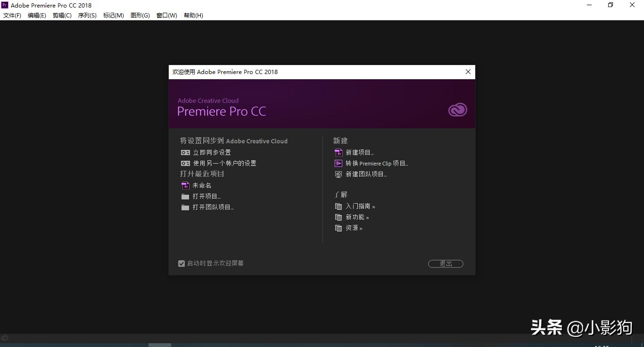
Task: Click the Pr icon next to 未命名
Action: point(185,185)
